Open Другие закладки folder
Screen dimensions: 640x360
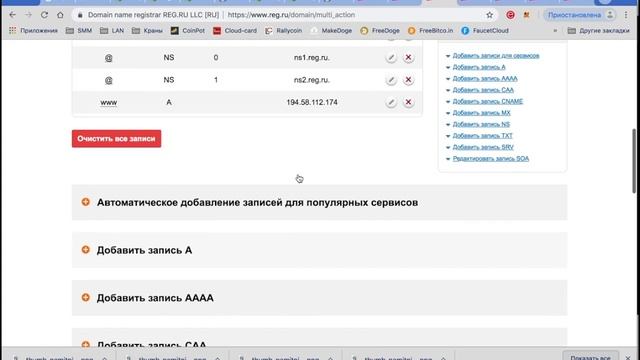pyautogui.click(x=599, y=31)
